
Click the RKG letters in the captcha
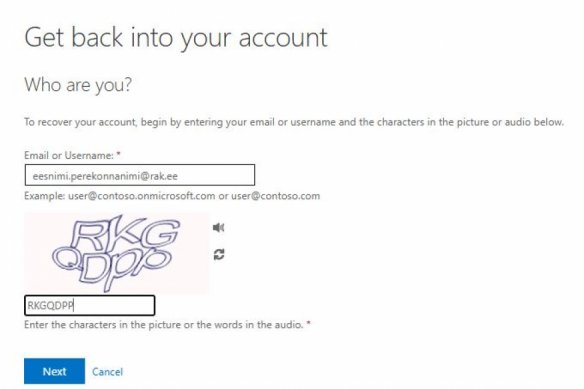(128, 236)
